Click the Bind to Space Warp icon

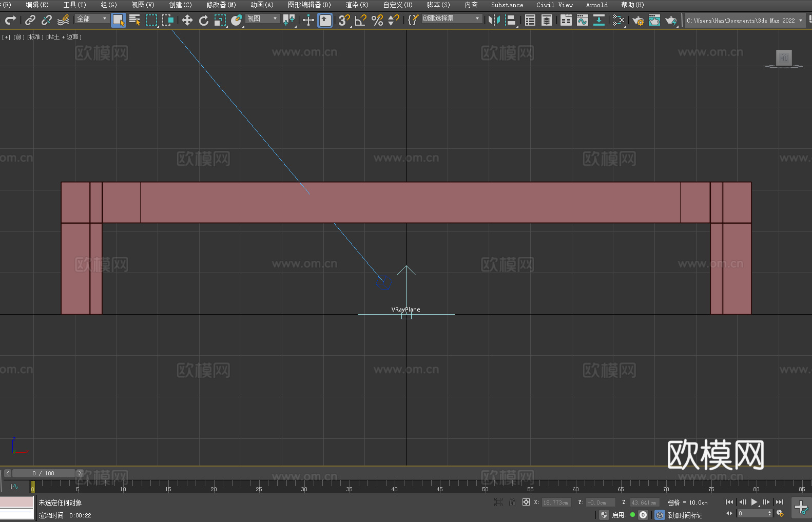[63, 20]
